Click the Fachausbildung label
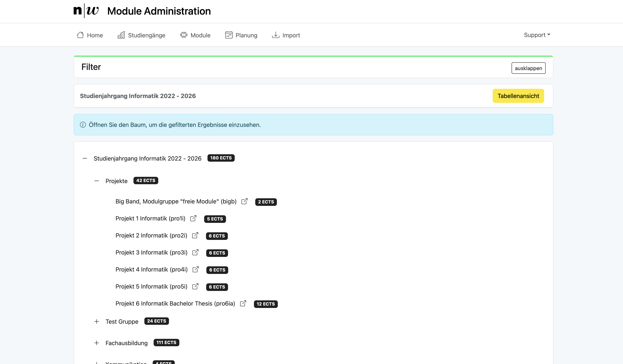 pos(127,343)
